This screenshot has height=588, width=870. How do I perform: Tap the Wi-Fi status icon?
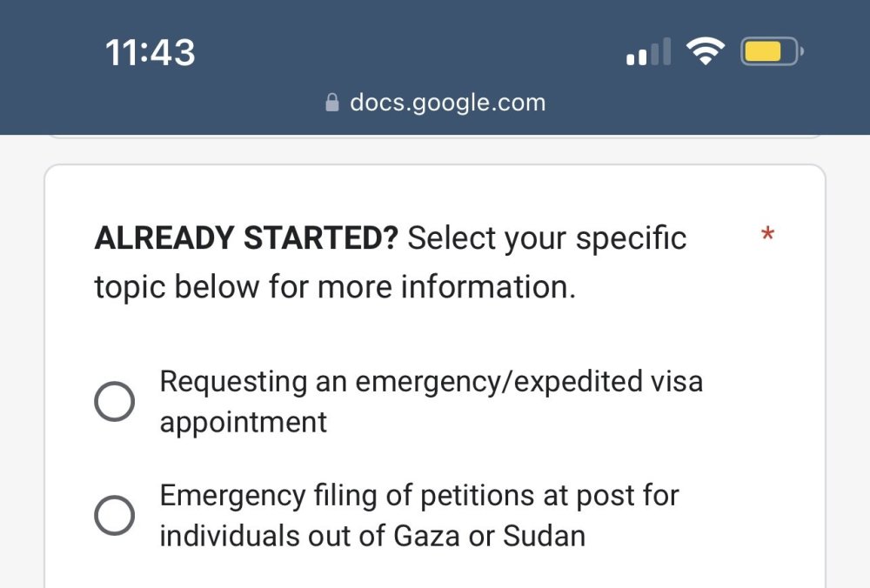705,52
